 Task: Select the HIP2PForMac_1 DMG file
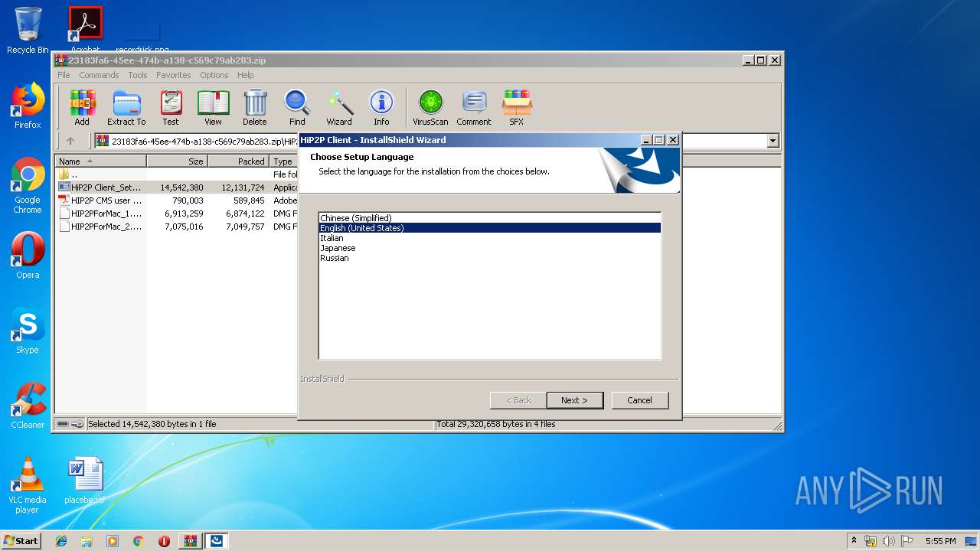tap(178, 214)
